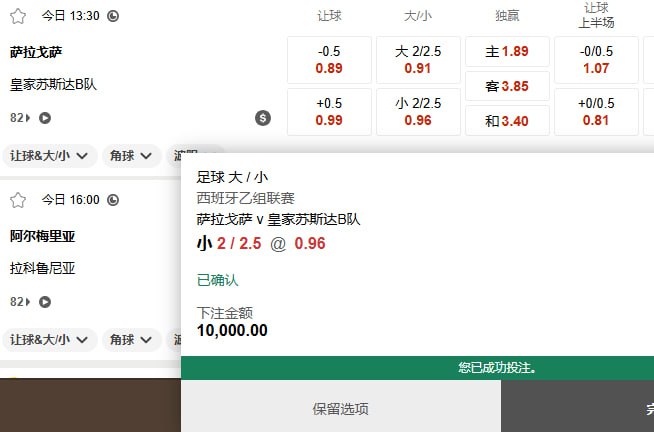Select handicap -0.5 odds 0.89
The image size is (654, 432).
329,60
